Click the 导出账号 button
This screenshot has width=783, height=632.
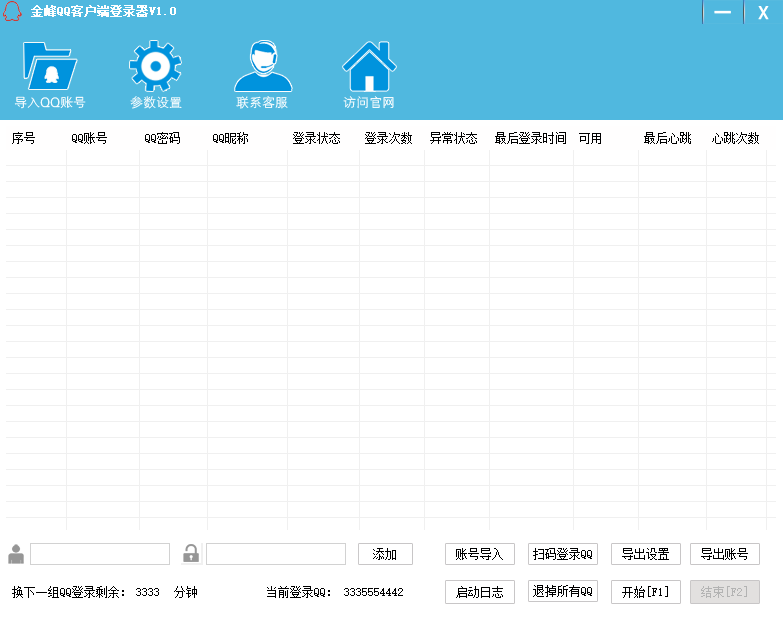[x=725, y=554]
